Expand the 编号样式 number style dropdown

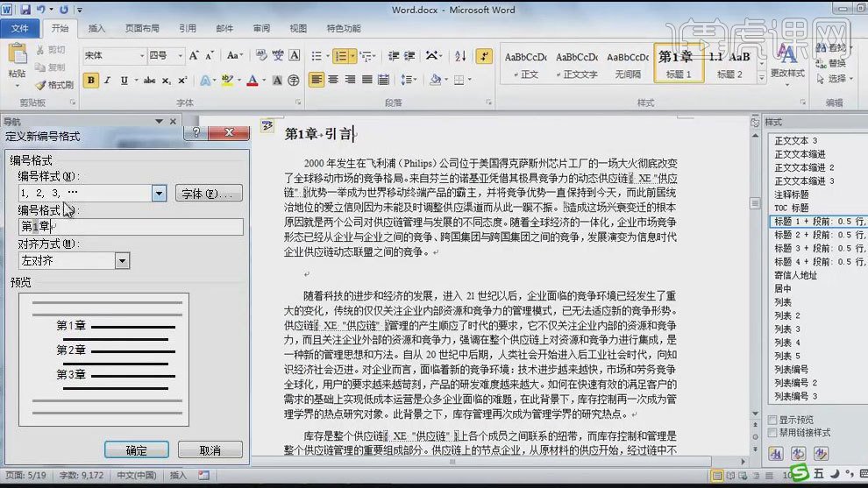tap(159, 193)
